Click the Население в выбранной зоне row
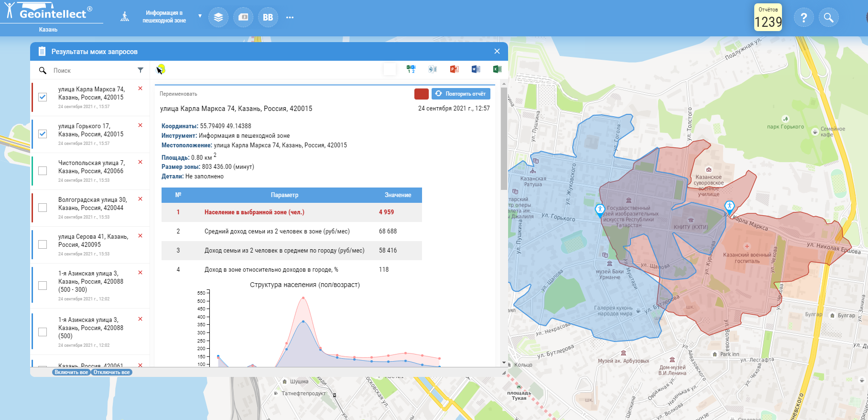Viewport: 868px width, 420px height. coord(292,212)
